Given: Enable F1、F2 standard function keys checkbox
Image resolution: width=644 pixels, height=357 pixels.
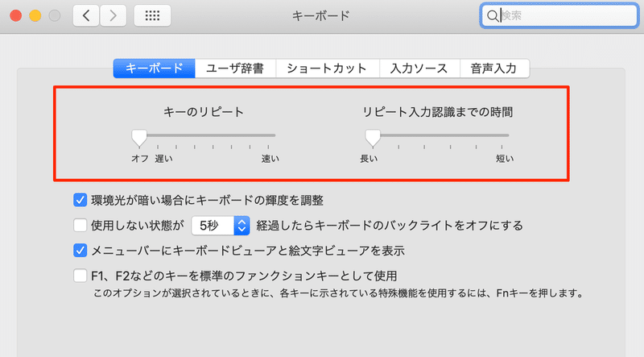Looking at the screenshot, I should coord(80,276).
